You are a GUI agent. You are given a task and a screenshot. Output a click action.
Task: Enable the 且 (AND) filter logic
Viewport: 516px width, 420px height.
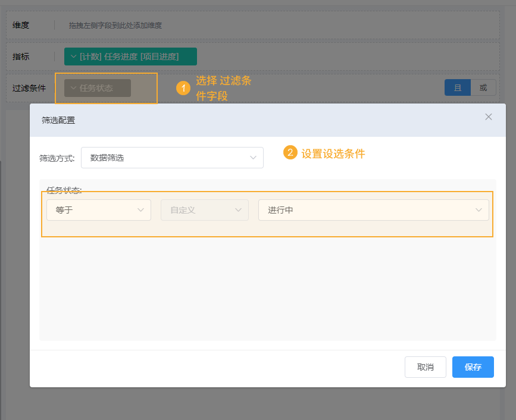(458, 87)
